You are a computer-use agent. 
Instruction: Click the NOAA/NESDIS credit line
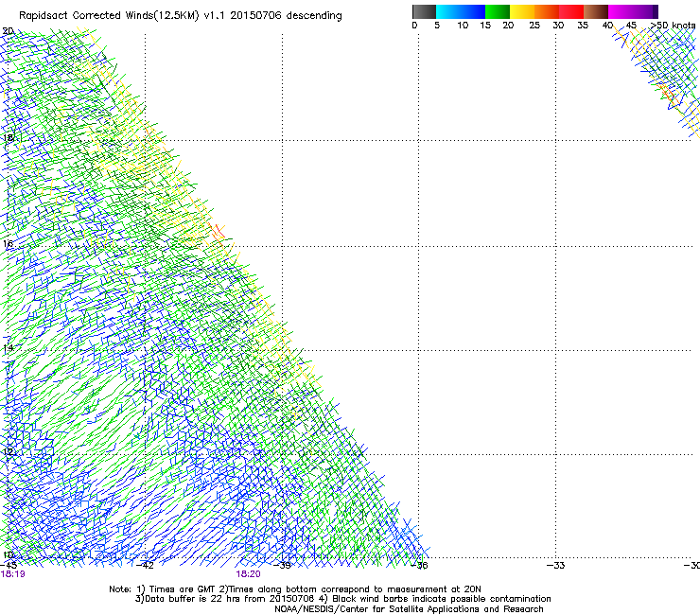(x=409, y=609)
